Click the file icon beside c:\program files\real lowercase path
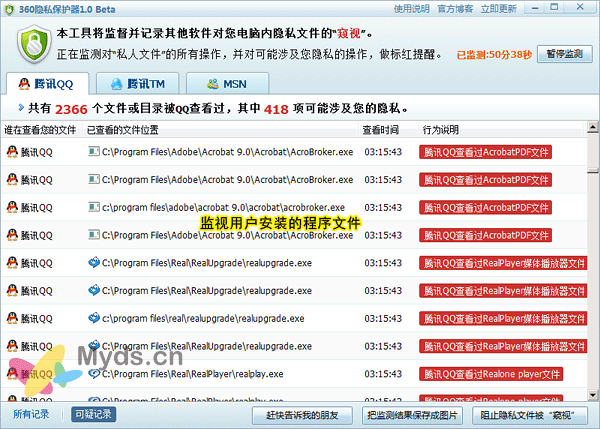Viewport: 600px width, 429px height. pyautogui.click(x=94, y=318)
